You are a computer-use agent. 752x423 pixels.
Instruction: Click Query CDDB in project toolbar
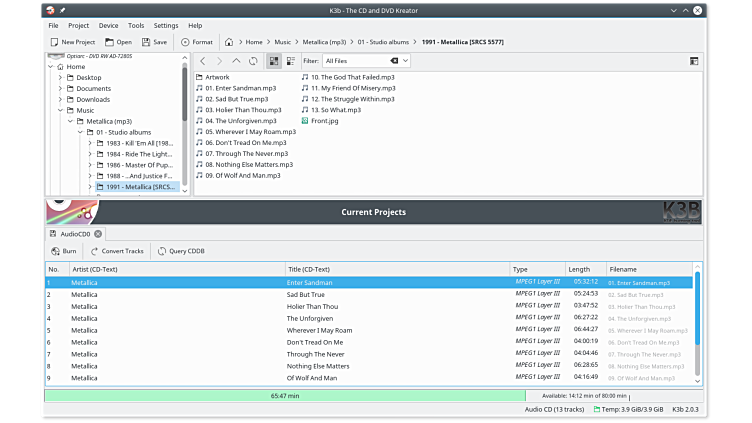(181, 251)
